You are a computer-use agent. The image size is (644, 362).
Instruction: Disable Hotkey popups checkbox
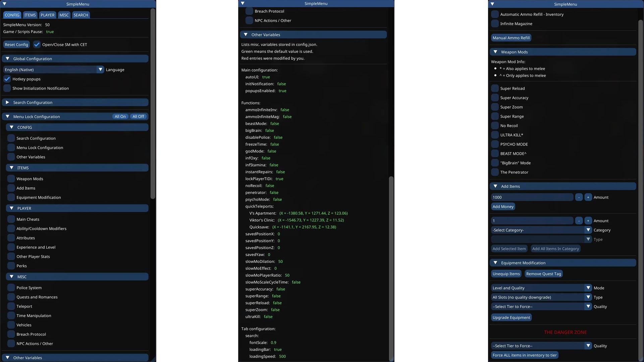tap(7, 79)
